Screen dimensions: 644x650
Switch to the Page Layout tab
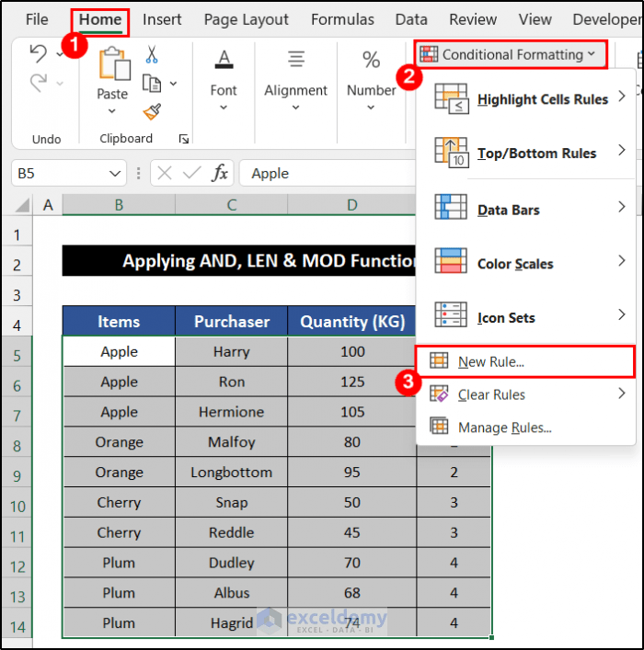pyautogui.click(x=246, y=19)
